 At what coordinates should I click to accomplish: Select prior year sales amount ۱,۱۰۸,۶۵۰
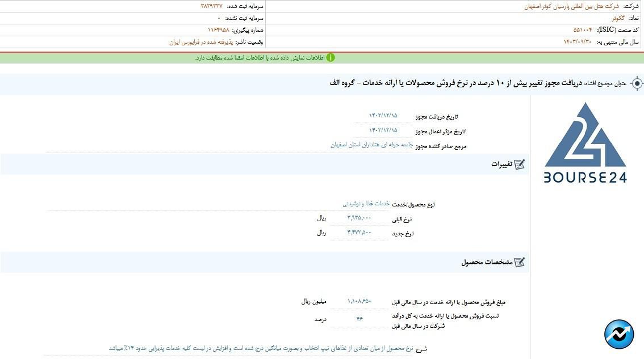(359, 301)
